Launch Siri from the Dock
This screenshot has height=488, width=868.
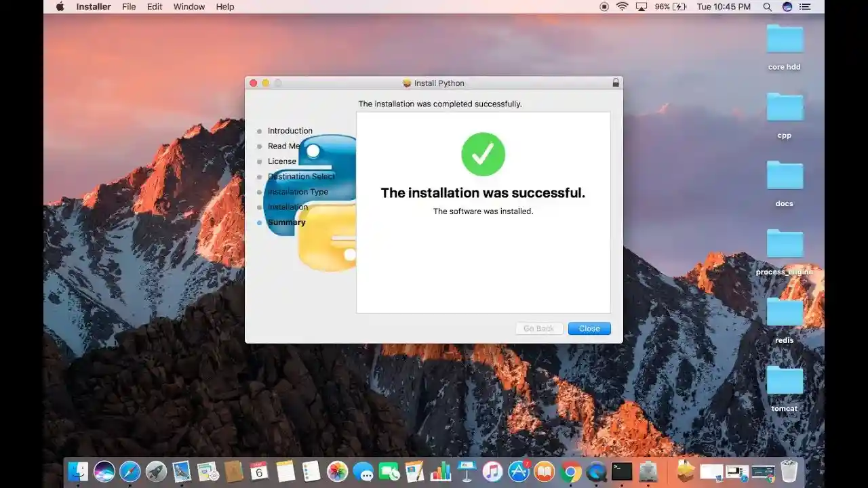pos(104,471)
